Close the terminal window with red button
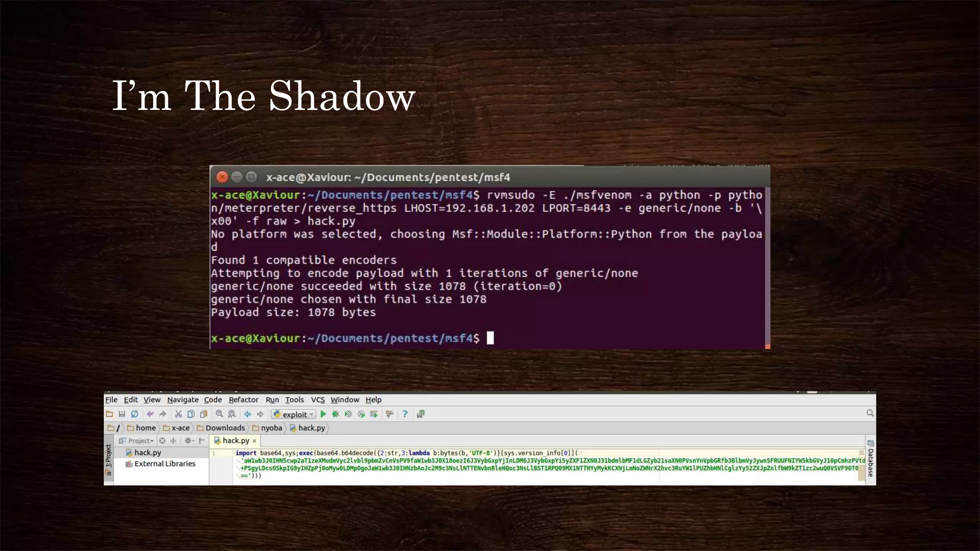The image size is (980, 551). pyautogui.click(x=222, y=177)
